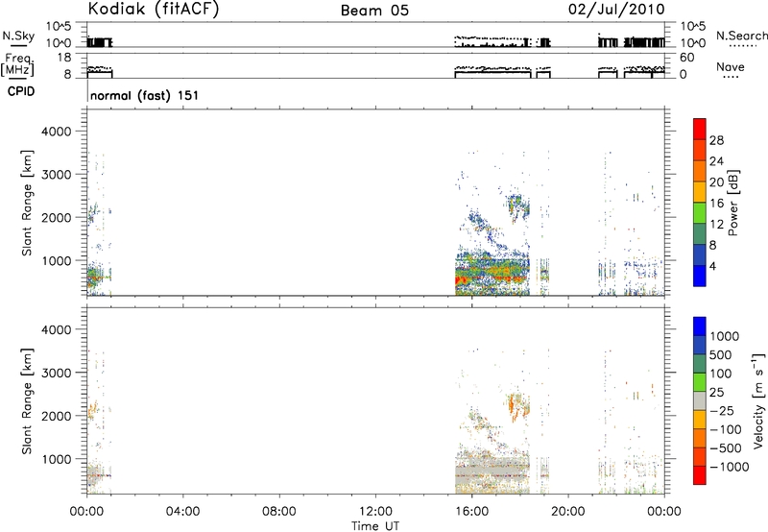The image size is (768, 532).
Task: Click the date '02/Jul/2010'
Action: [616, 10]
